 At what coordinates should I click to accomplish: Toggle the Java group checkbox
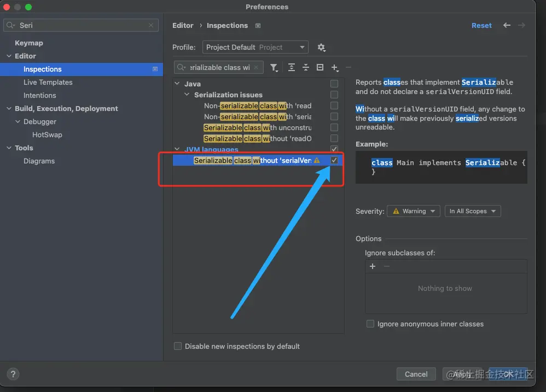tap(334, 84)
